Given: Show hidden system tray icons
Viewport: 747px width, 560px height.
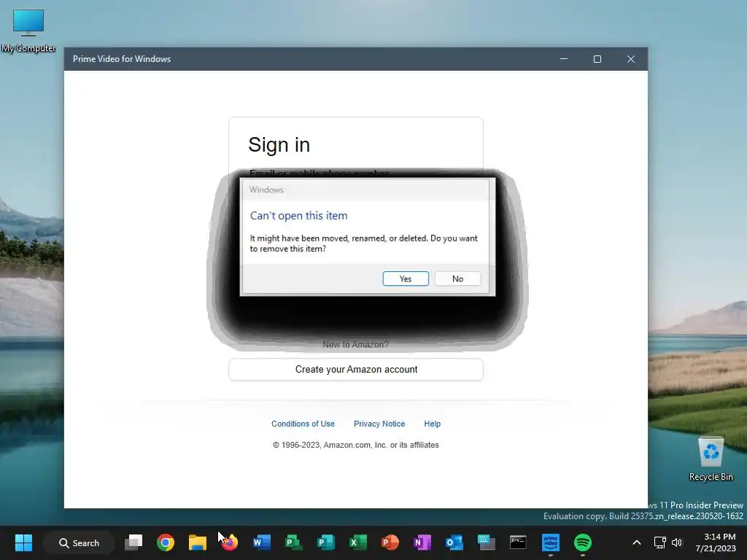Looking at the screenshot, I should tap(636, 542).
